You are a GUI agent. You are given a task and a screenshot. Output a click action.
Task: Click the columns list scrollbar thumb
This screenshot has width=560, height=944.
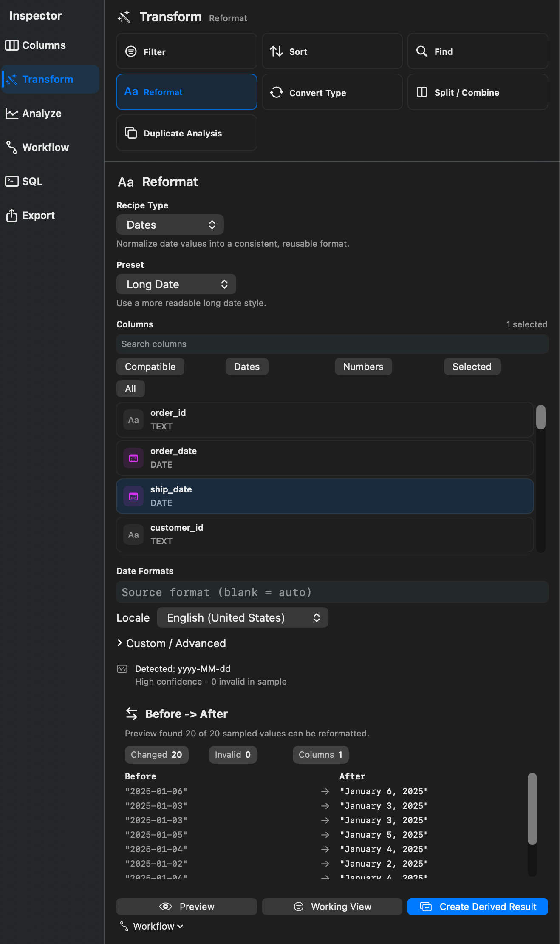[x=541, y=417]
